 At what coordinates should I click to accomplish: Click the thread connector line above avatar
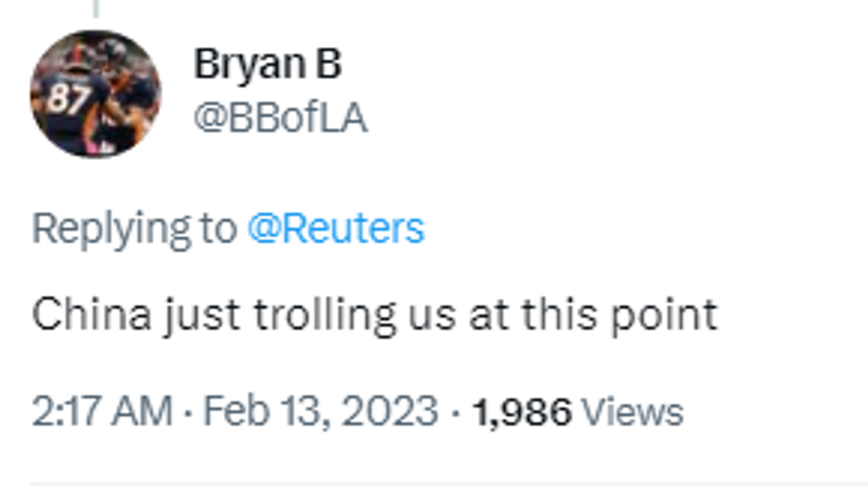[96, 9]
